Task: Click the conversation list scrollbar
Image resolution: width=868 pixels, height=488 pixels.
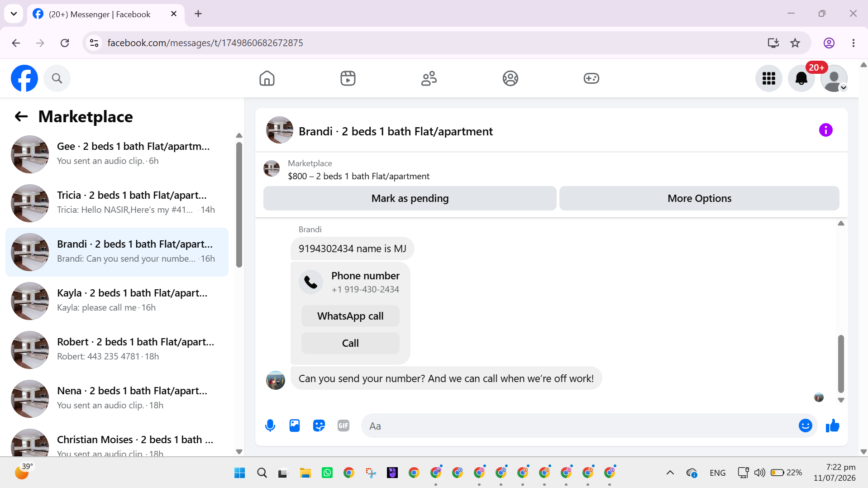Action: tap(239, 205)
